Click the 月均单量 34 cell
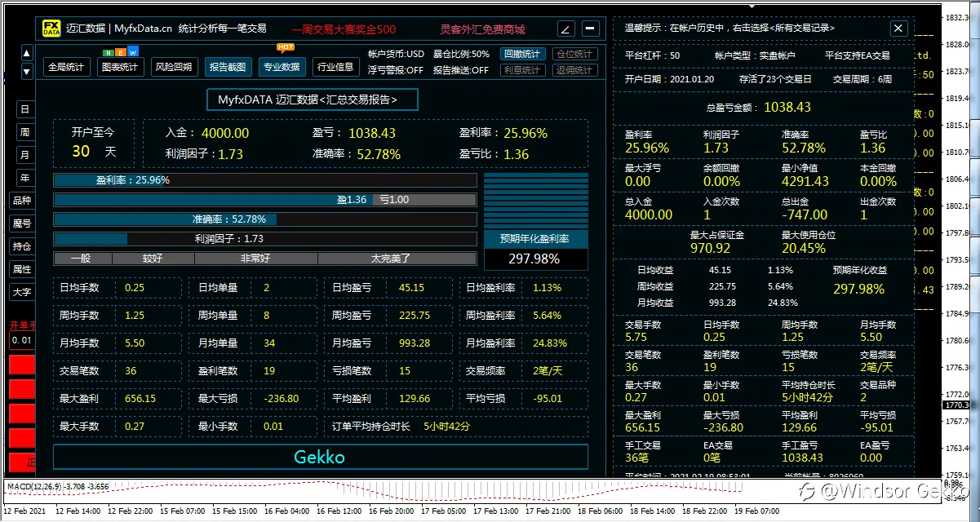This screenshot has height=522, width=980. point(255,343)
